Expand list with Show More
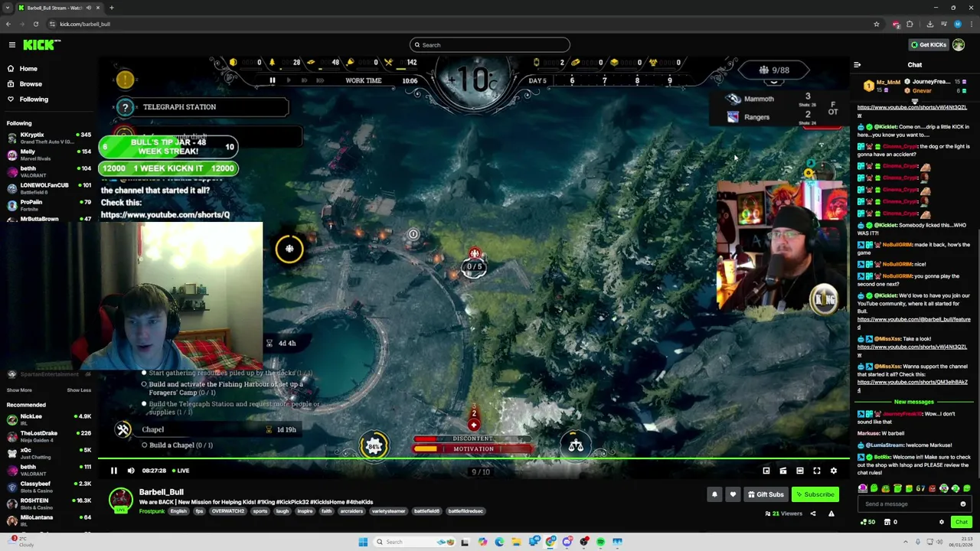The image size is (980, 551). coord(19,390)
